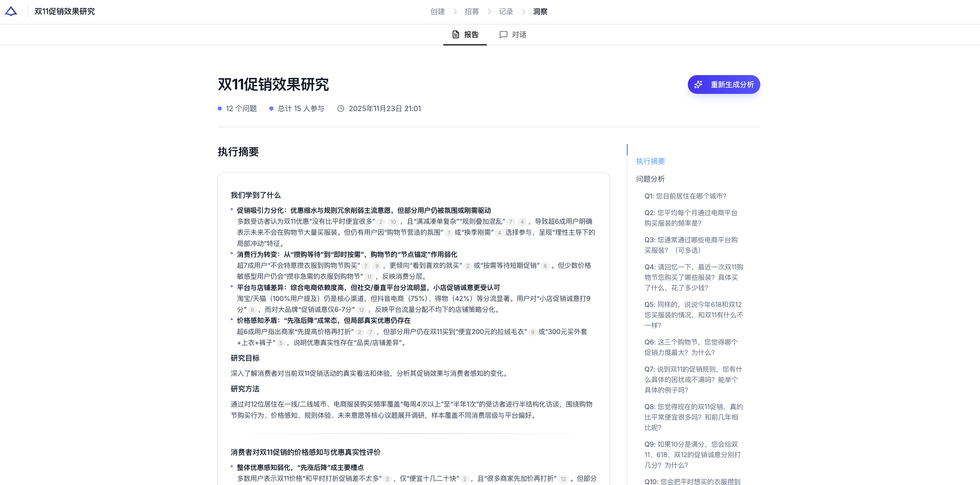Click citation 12 after “促销诚意仅6-7分”

click(361, 310)
